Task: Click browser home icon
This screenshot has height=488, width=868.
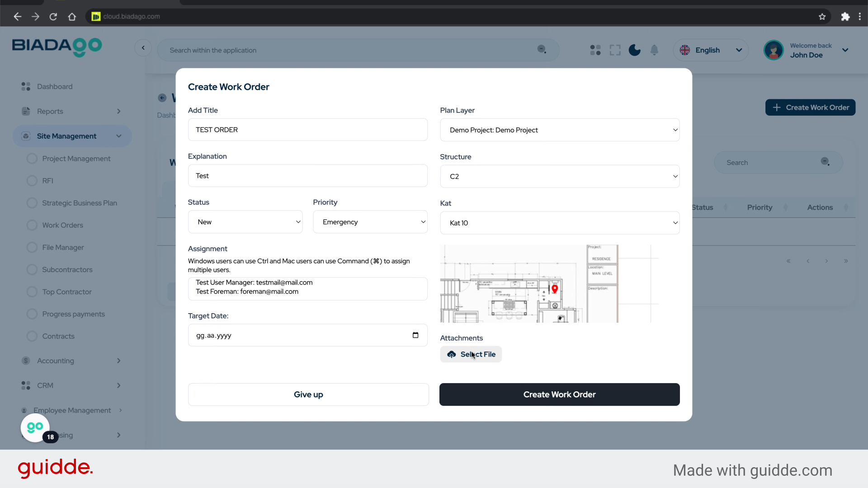Action: click(72, 17)
